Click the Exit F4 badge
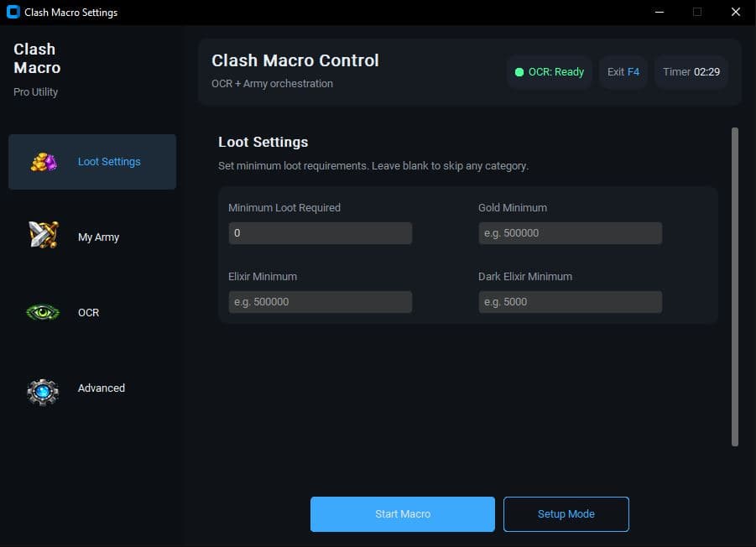Viewport: 756px width, 547px height. click(623, 71)
